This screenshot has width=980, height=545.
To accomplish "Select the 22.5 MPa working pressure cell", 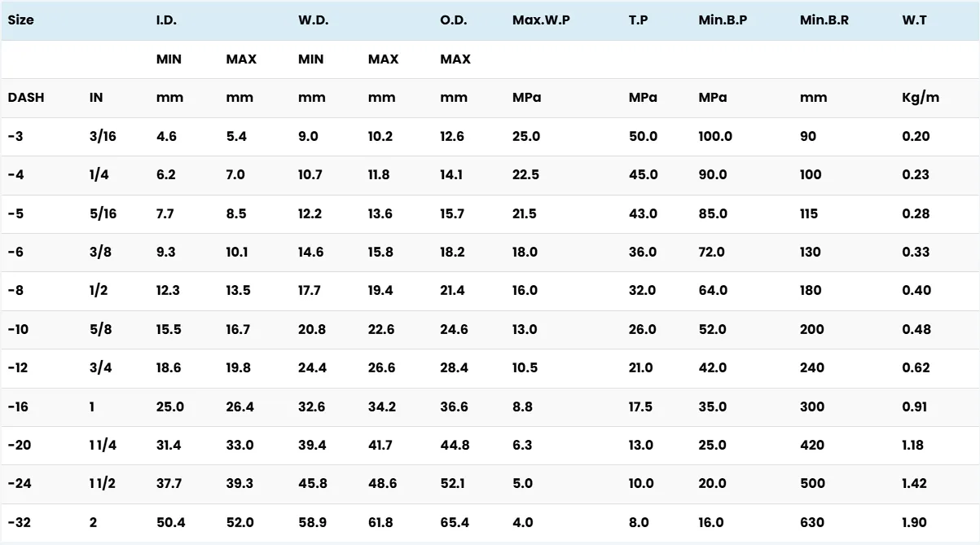I will (526, 174).
